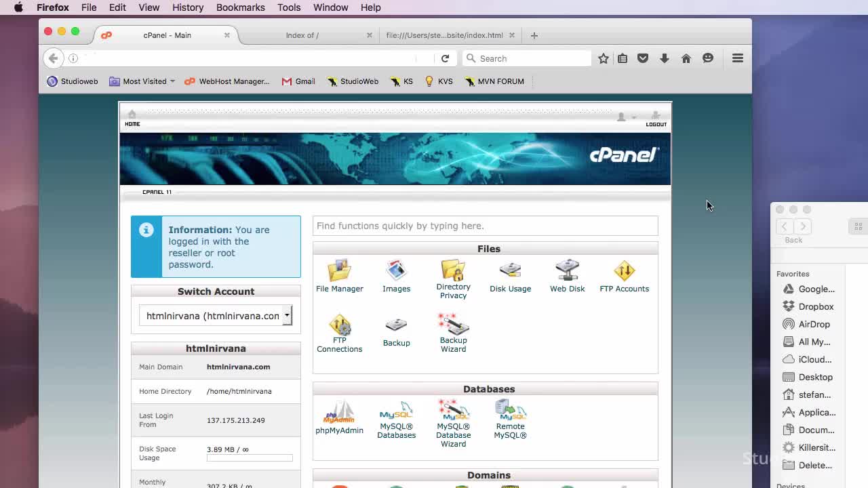Open the History menu
This screenshot has width=868, height=488.
click(188, 7)
